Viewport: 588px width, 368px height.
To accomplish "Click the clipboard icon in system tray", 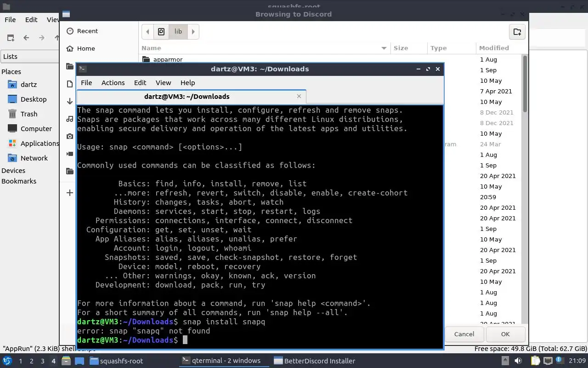I will click(x=535, y=361).
